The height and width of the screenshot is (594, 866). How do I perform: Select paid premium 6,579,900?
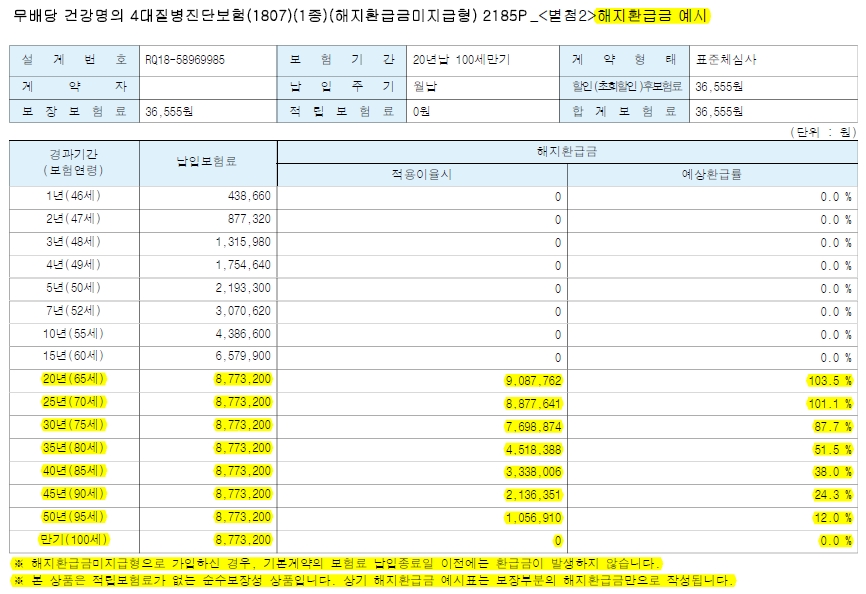tap(243, 356)
